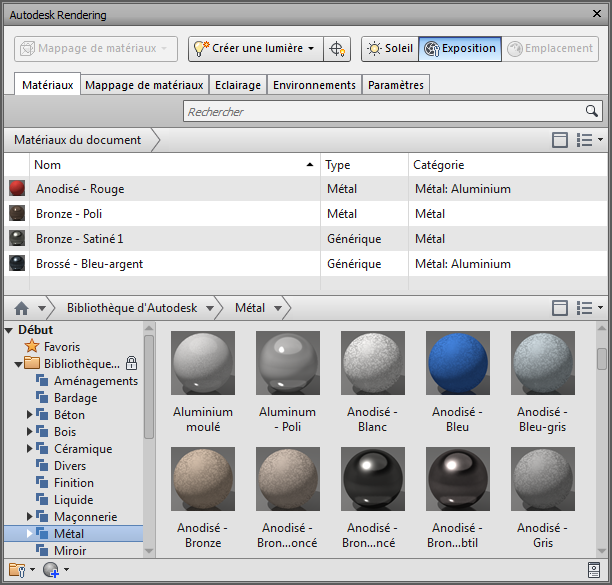Click the search magnifier icon
612x585 pixels.
[592, 111]
